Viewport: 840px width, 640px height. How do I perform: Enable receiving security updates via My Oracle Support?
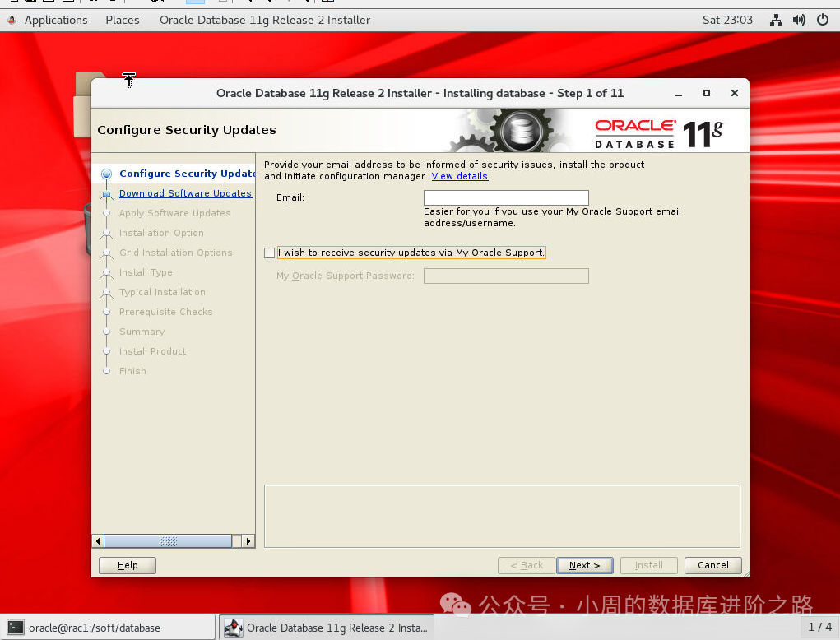pyautogui.click(x=270, y=253)
